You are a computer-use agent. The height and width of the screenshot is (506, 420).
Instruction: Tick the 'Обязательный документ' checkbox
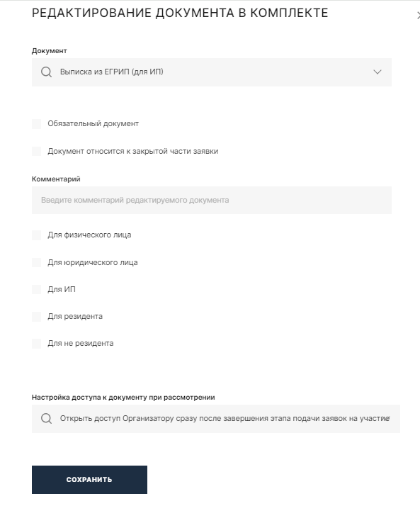(36, 123)
